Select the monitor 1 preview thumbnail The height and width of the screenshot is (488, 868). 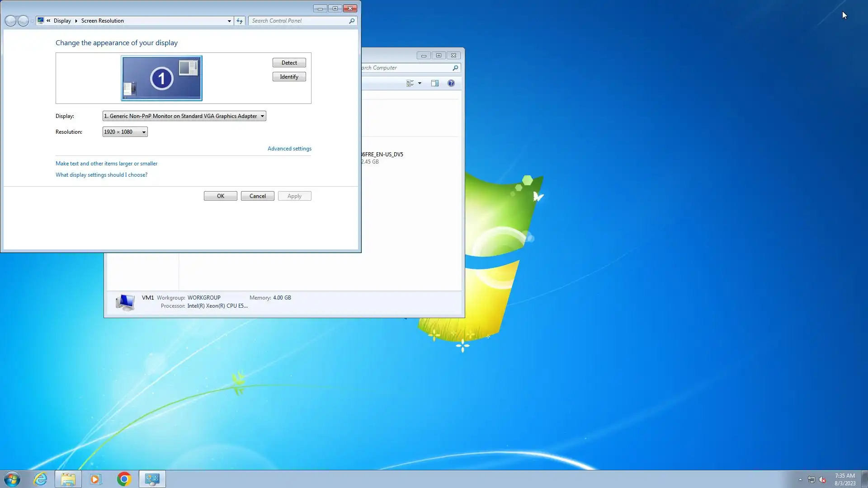pyautogui.click(x=161, y=78)
